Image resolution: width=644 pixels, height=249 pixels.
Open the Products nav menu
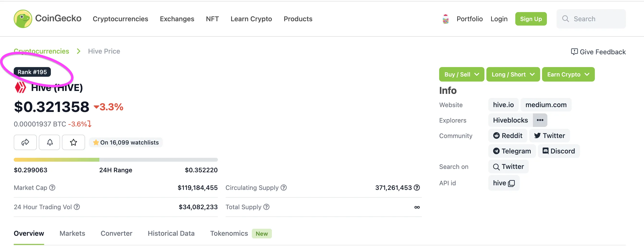tap(298, 19)
